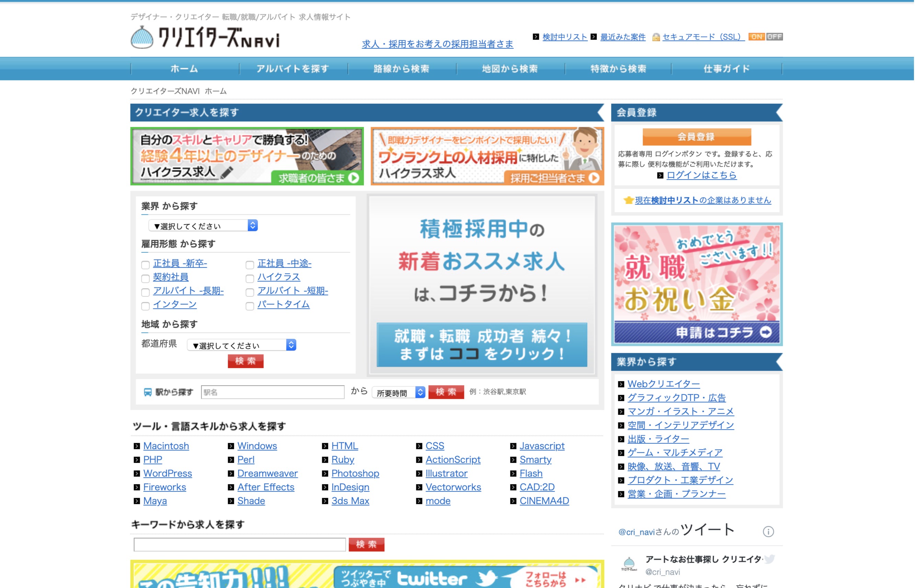Click arrow icon before ログインはこちら
The height and width of the screenshot is (588, 915).
point(660,175)
